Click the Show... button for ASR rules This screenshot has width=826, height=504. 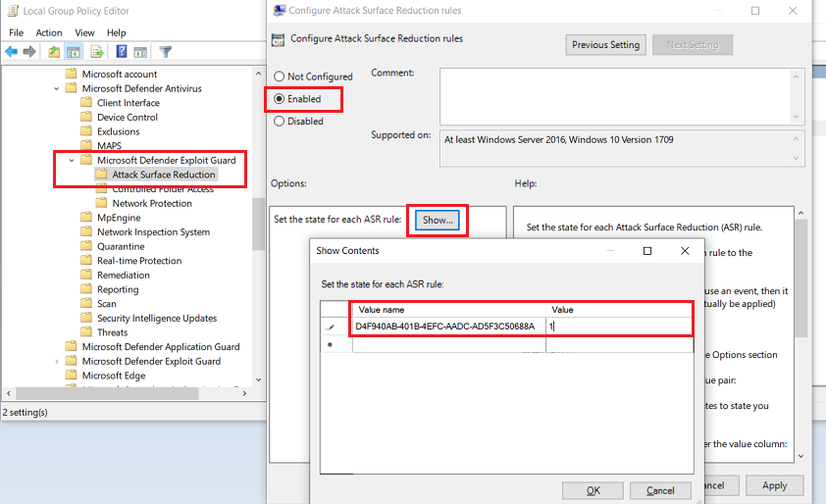pos(438,221)
